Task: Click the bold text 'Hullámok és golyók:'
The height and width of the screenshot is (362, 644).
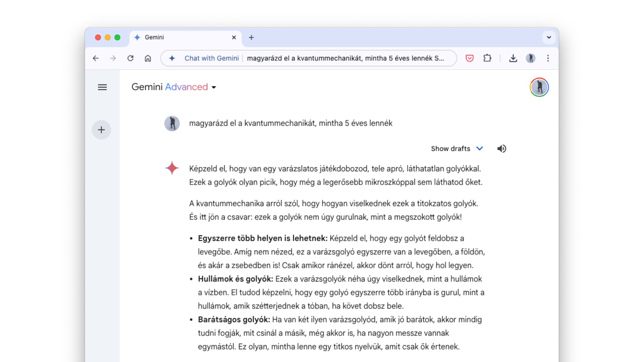Action: tap(235, 279)
